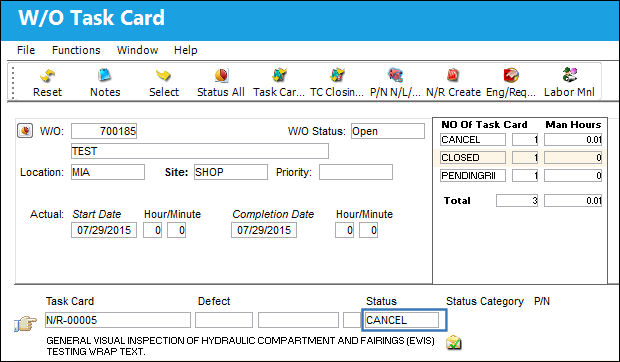Click the Select toolbar icon

[163, 75]
